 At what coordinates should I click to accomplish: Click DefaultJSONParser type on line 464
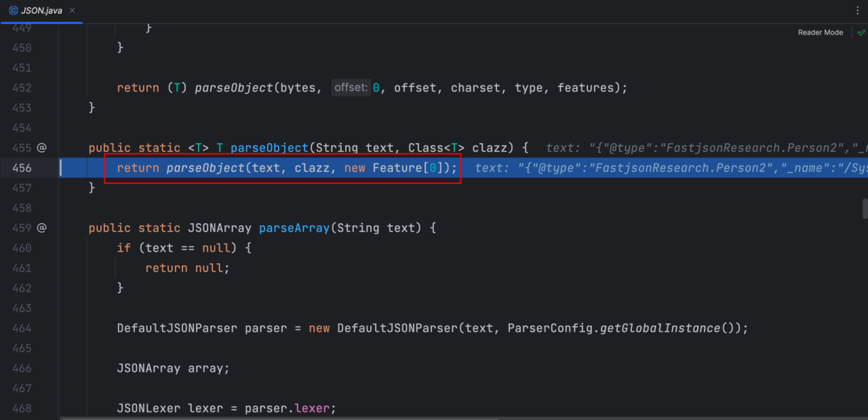(x=177, y=328)
